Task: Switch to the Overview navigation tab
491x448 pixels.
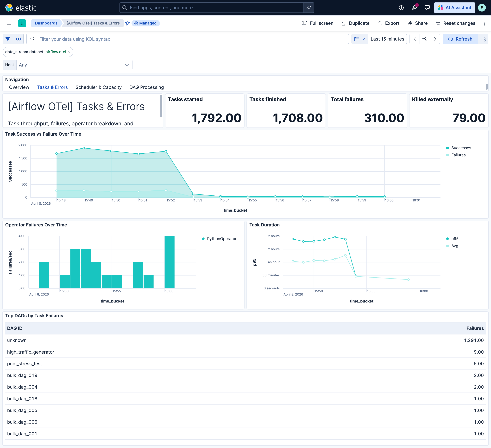Action: click(19, 87)
